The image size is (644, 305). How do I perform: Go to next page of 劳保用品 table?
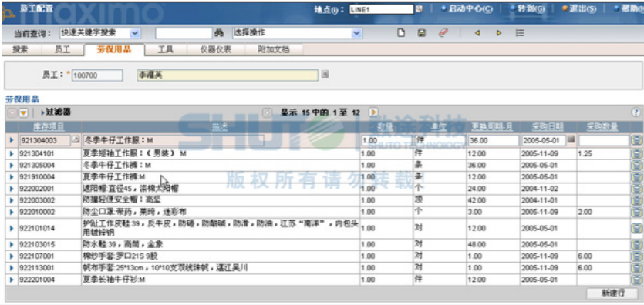pos(373,112)
